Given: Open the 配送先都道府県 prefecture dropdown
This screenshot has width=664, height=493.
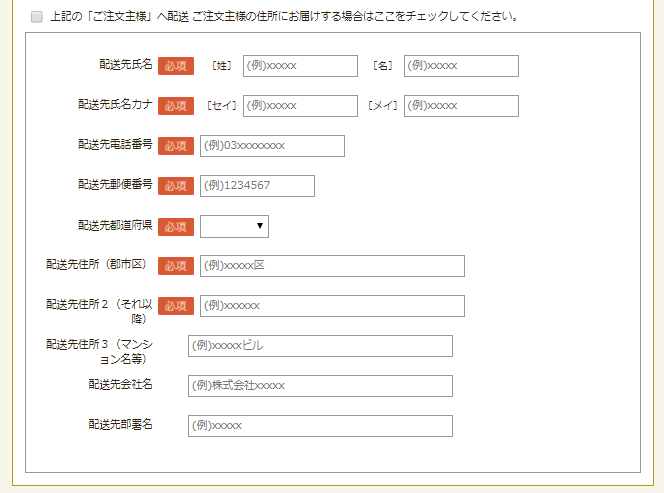Looking at the screenshot, I should [234, 226].
